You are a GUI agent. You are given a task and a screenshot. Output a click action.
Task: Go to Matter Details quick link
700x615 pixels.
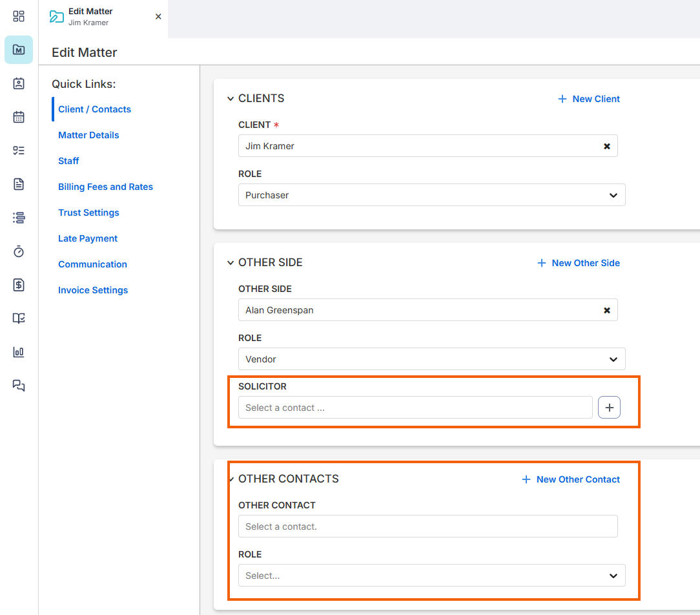pyautogui.click(x=88, y=135)
